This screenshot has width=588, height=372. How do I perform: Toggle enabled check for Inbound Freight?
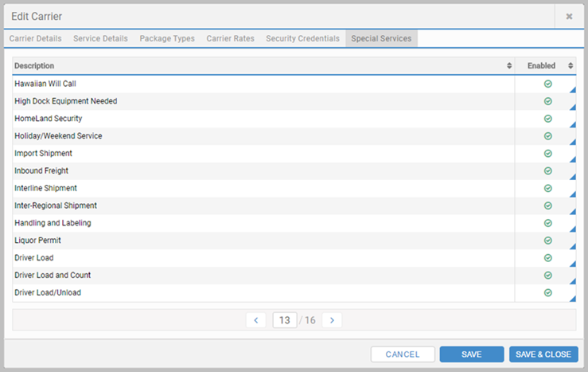[548, 170]
